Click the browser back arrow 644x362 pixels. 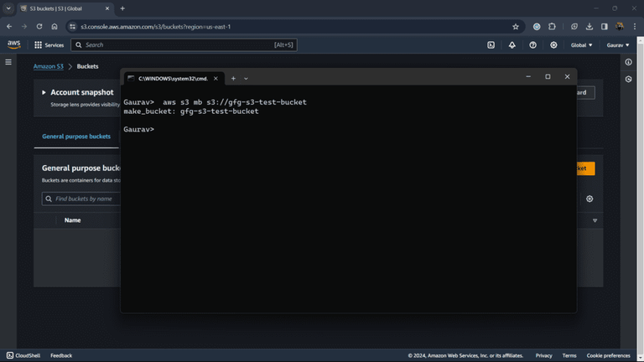pyautogui.click(x=9, y=26)
